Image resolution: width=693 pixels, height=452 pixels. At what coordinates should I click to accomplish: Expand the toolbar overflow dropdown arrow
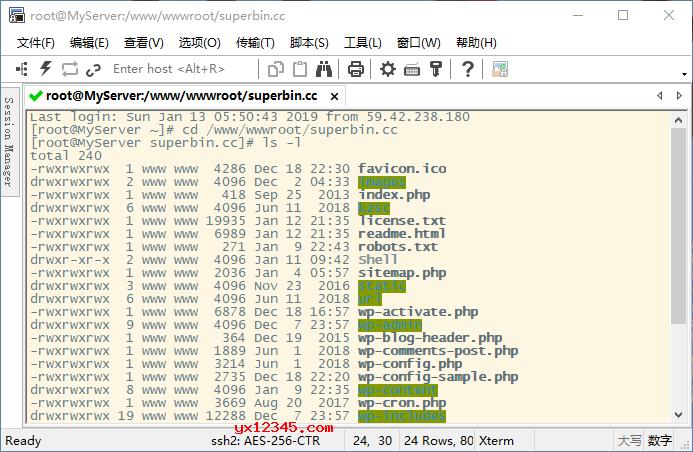(684, 74)
